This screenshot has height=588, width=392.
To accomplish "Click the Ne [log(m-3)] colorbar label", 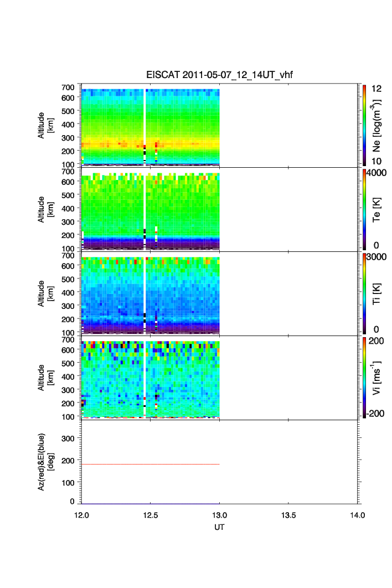I will pos(377,125).
